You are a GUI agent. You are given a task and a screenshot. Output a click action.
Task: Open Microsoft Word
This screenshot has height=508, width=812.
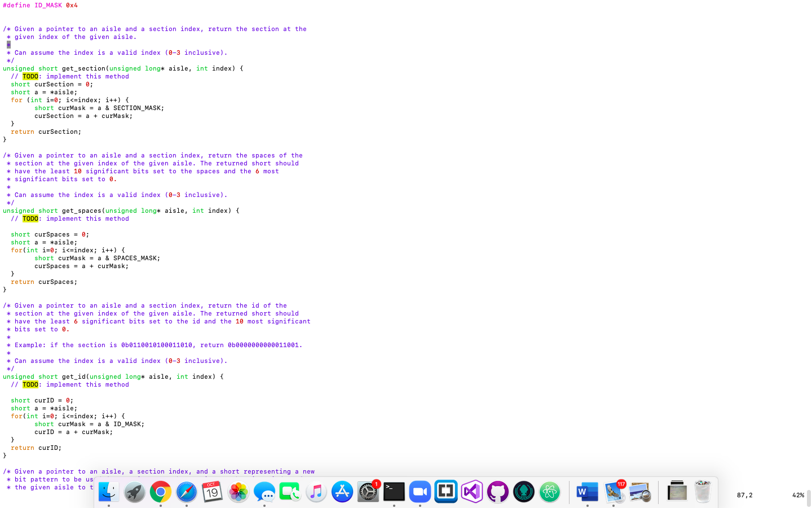click(x=587, y=492)
